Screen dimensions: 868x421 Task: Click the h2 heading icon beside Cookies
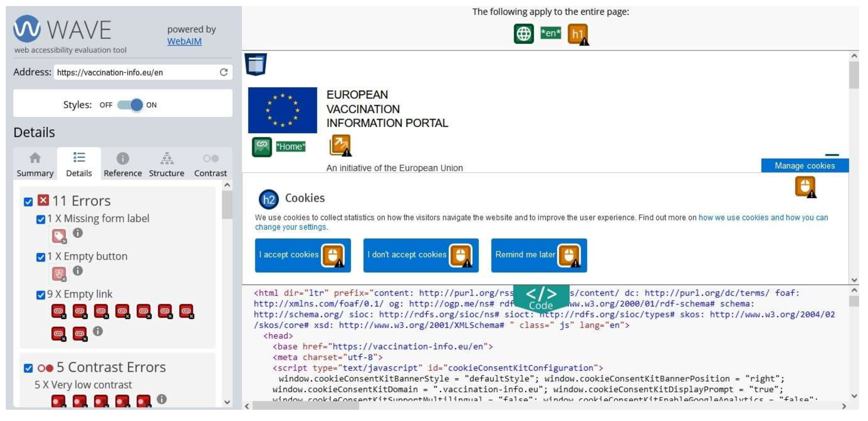[x=269, y=200]
